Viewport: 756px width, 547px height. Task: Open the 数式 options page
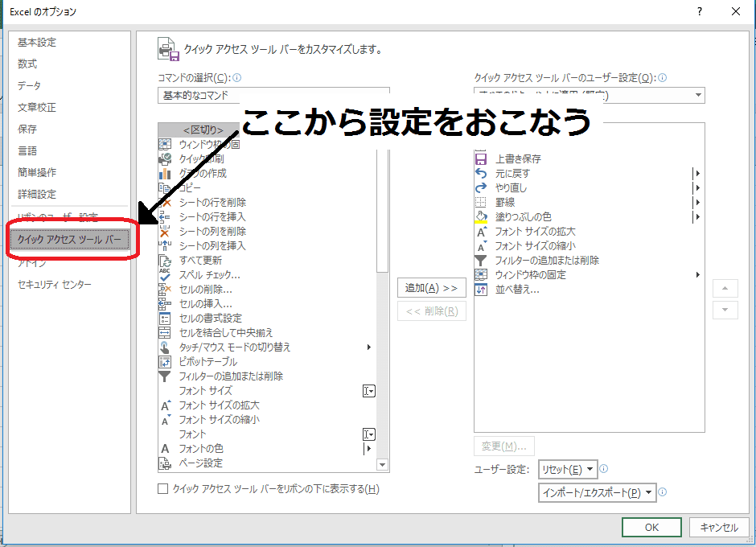(x=27, y=64)
